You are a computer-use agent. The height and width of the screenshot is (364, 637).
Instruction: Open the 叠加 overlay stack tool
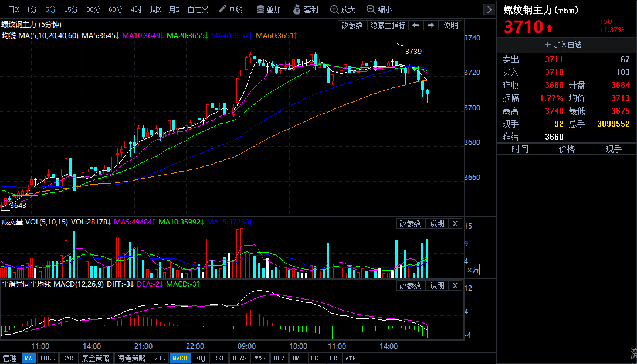click(x=269, y=9)
